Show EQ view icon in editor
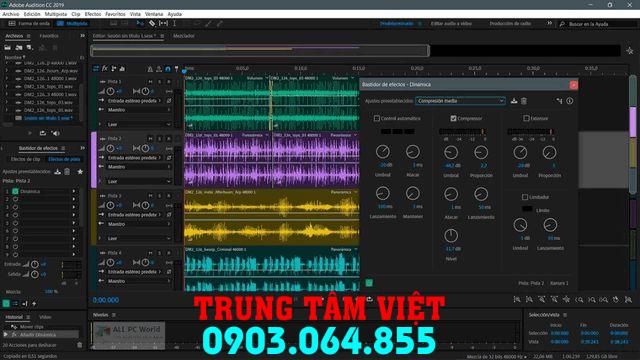 [x=122, y=69]
